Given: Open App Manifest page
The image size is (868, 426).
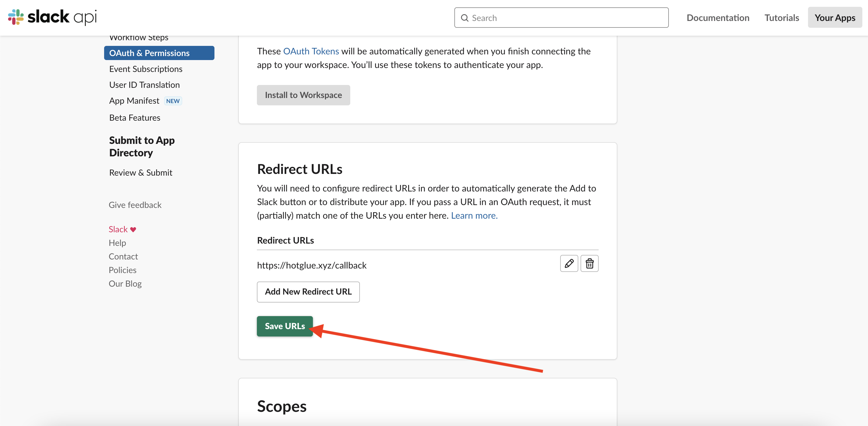Looking at the screenshot, I should tap(134, 101).
